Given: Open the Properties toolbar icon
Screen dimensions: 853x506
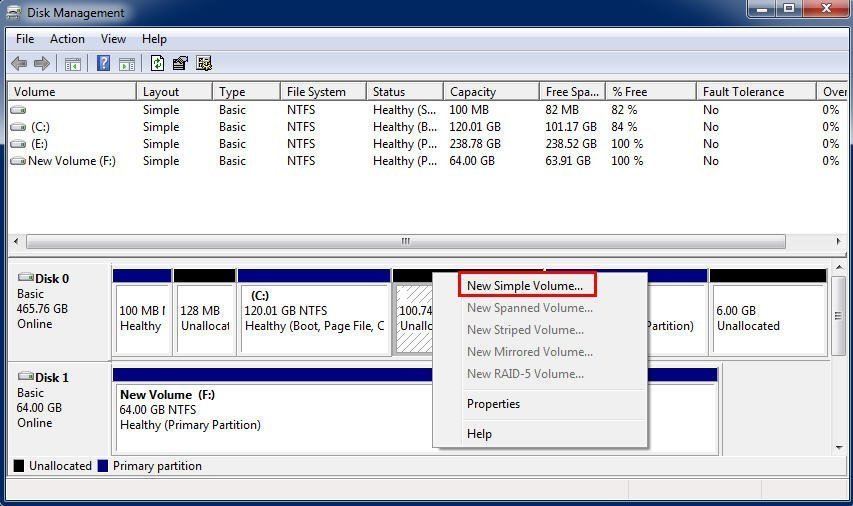Looking at the screenshot, I should [x=180, y=63].
